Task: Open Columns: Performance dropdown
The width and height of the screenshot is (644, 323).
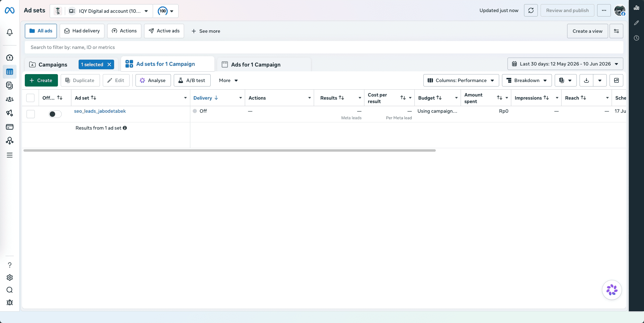Action: (x=461, y=80)
